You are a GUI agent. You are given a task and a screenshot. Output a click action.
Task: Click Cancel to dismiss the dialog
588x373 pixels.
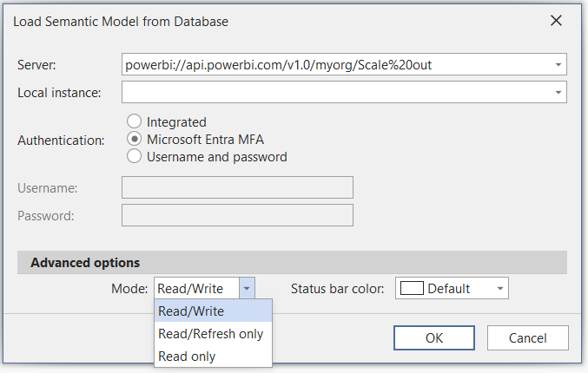pyautogui.click(x=527, y=337)
